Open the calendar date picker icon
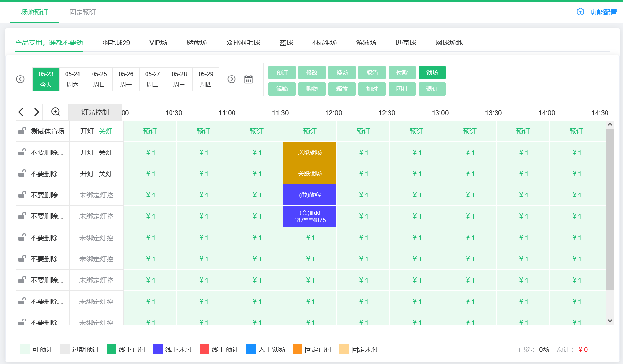The width and height of the screenshot is (623, 364). tap(249, 79)
